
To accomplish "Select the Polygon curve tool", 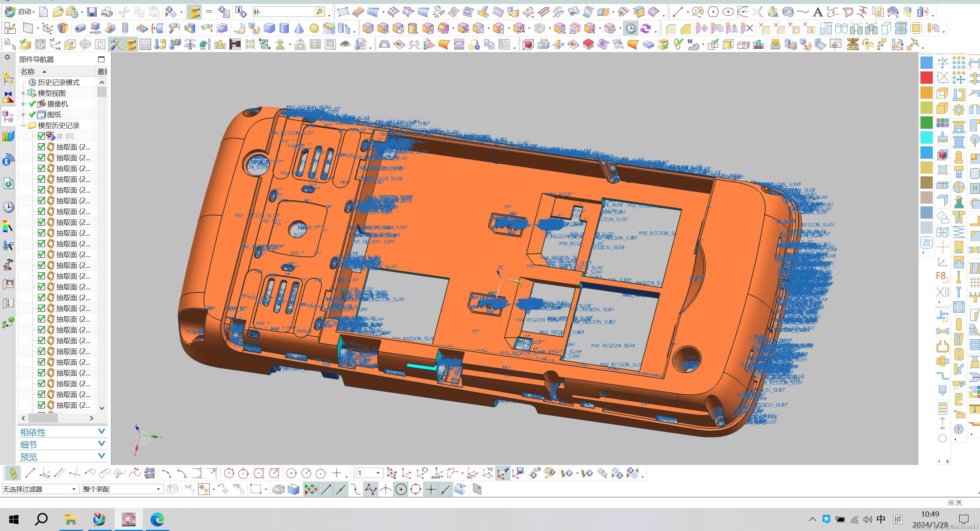I will [713, 12].
